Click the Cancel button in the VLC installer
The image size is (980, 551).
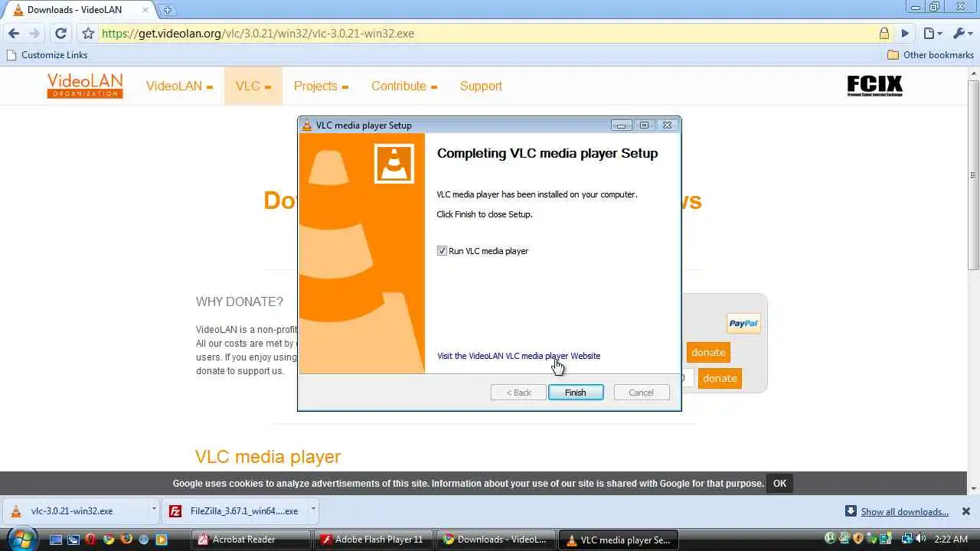click(642, 393)
